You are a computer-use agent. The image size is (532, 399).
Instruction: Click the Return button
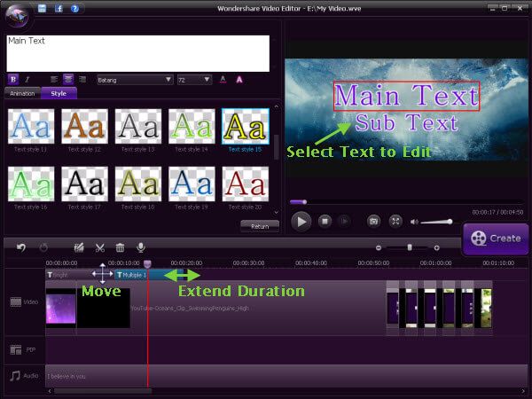tap(260, 226)
